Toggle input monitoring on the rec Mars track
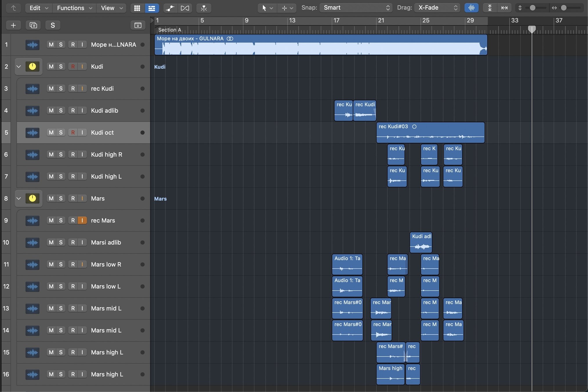Screen dimensions: 588x392 (82, 220)
